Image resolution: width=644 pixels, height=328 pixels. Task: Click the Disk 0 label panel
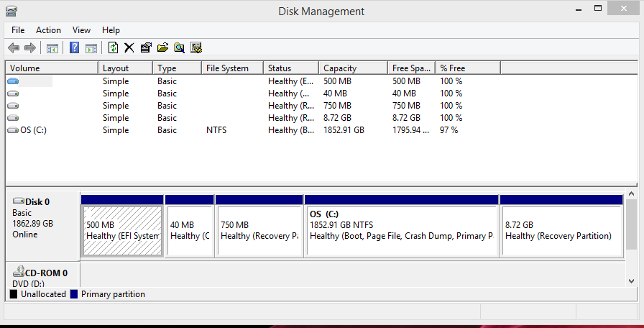point(42,225)
